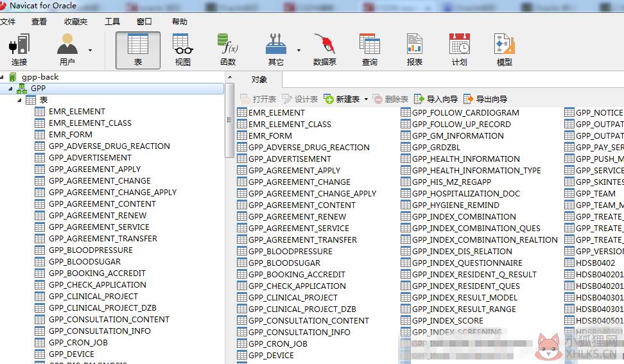
Task: Select GPP_CLINICAL_PROJECT_DZB in the tree
Action: point(102,308)
